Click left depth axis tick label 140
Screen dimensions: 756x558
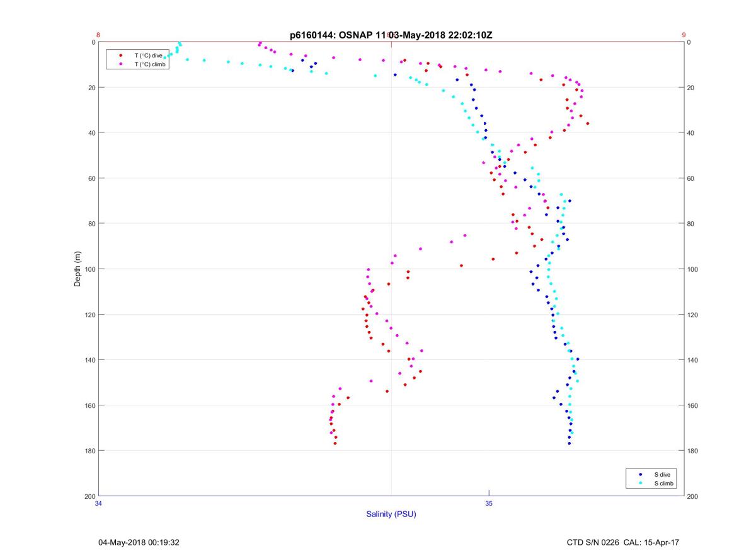90,360
